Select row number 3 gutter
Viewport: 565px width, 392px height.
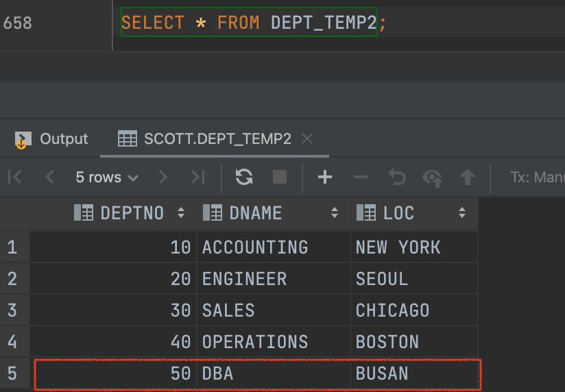click(14, 310)
